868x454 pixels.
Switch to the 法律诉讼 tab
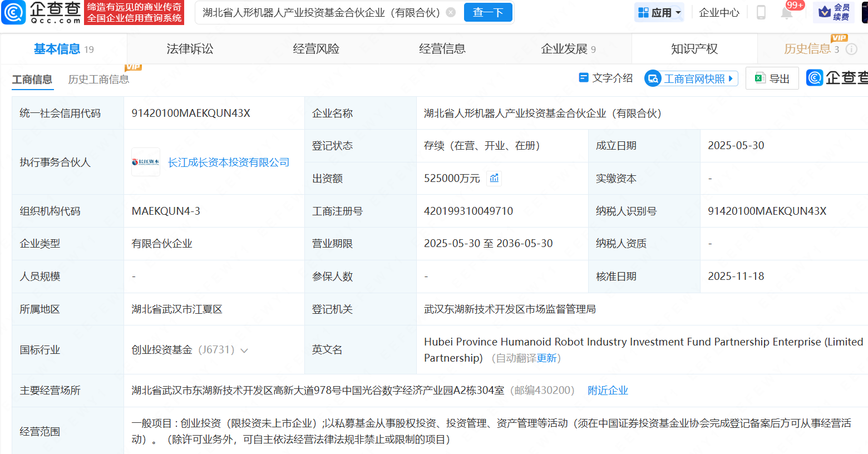click(190, 49)
